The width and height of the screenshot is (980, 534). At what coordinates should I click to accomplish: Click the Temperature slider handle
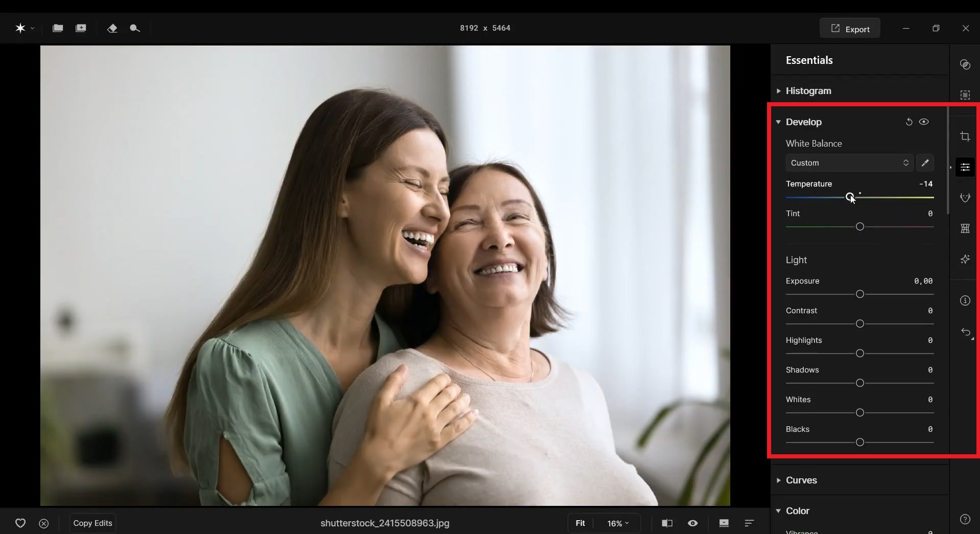pyautogui.click(x=850, y=197)
